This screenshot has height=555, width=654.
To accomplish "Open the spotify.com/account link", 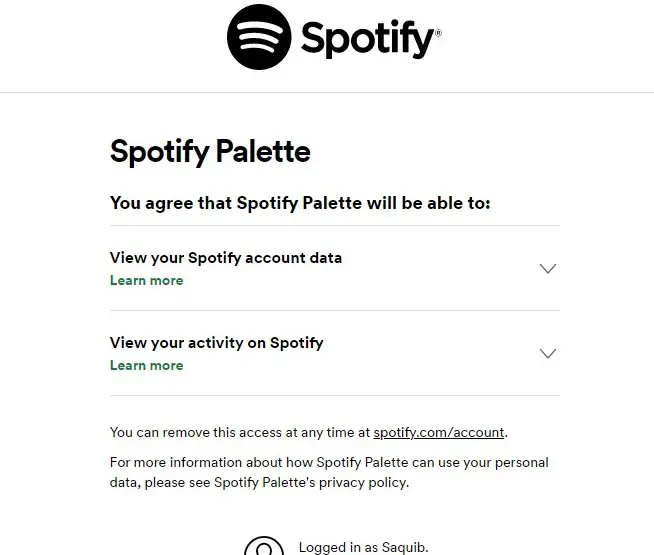I will [438, 432].
